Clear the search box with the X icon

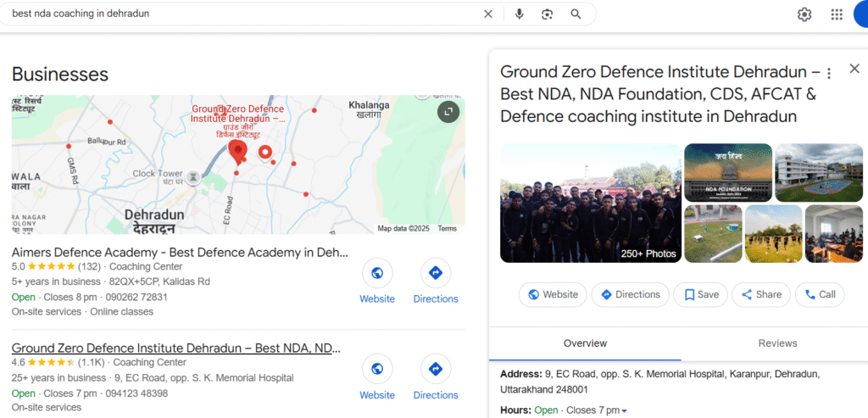(487, 14)
